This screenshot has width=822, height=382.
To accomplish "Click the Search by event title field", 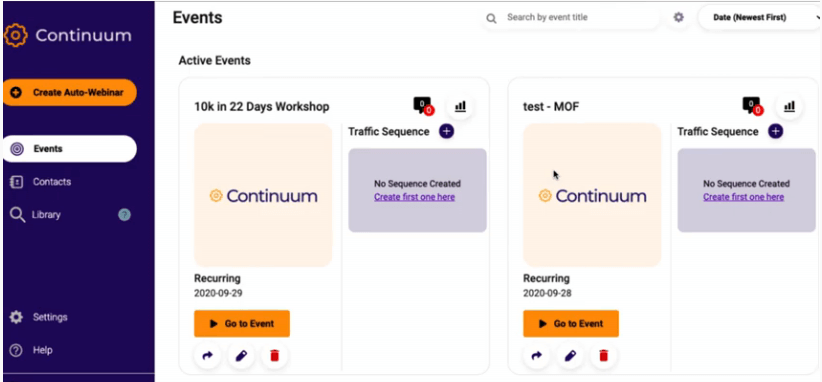I will point(570,17).
